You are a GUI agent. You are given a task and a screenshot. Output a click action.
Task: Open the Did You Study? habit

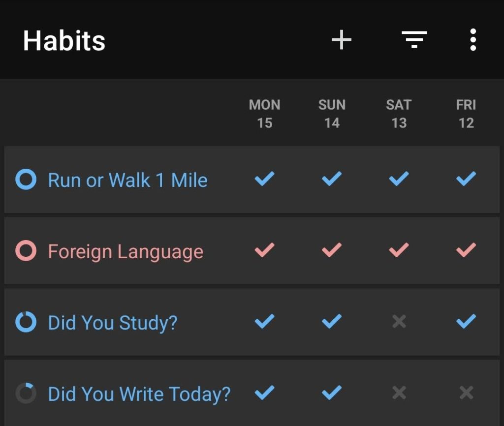[x=112, y=323]
